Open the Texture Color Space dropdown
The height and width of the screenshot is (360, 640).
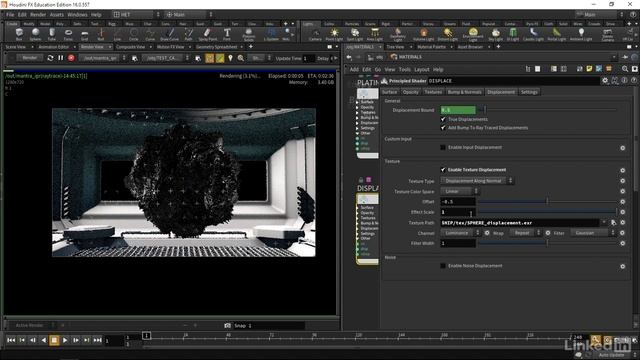460,191
